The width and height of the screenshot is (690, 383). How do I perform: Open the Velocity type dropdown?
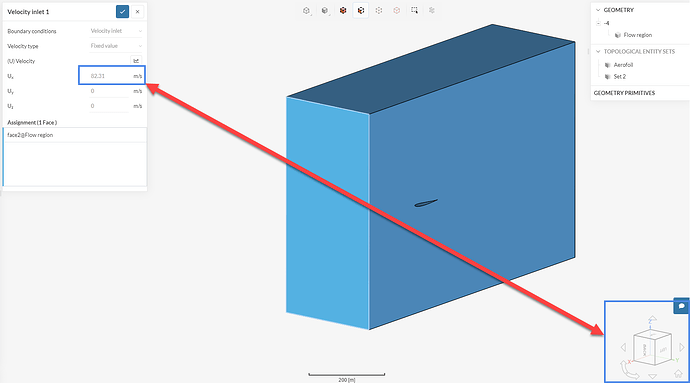click(x=116, y=46)
